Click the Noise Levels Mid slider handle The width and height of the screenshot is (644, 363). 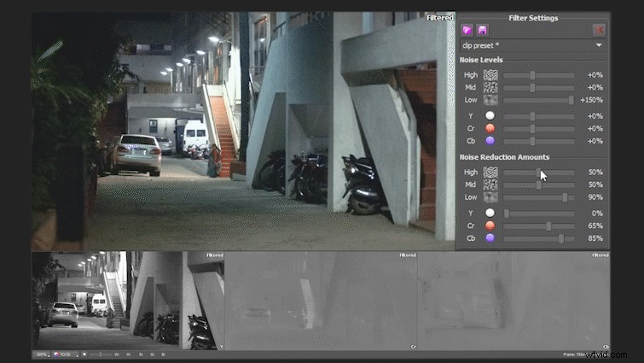click(x=533, y=88)
